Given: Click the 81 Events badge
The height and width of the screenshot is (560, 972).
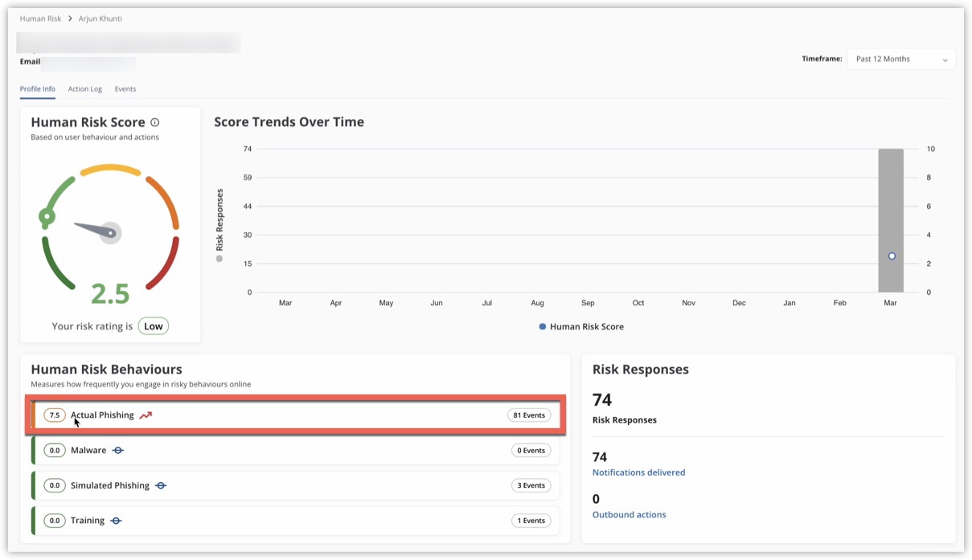Looking at the screenshot, I should click(529, 415).
